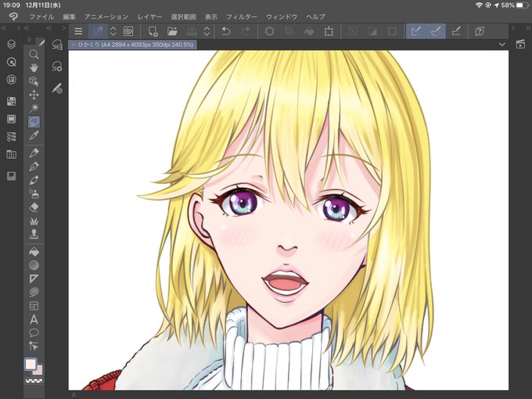Select the Correct Line tool
532x399 pixels.
[34, 346]
